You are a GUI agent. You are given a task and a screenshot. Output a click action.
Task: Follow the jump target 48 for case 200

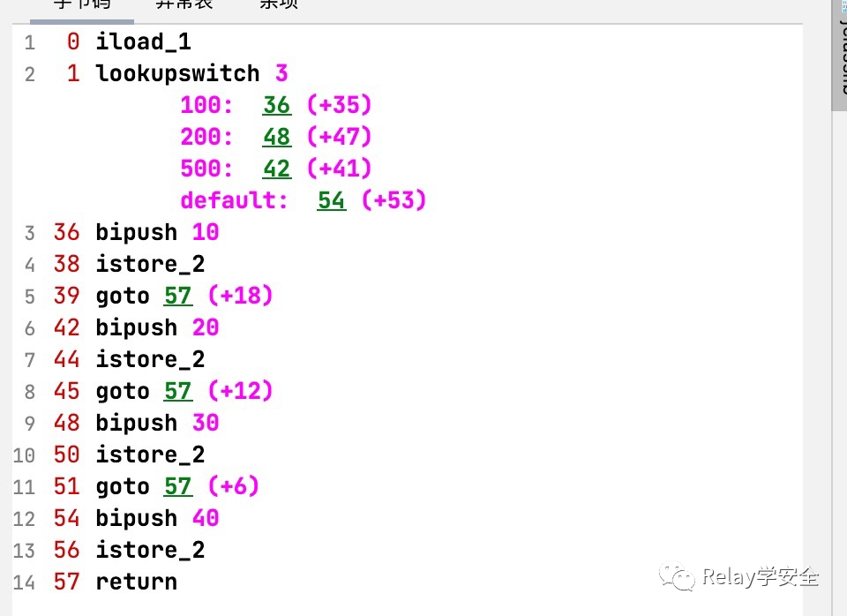coord(277,137)
